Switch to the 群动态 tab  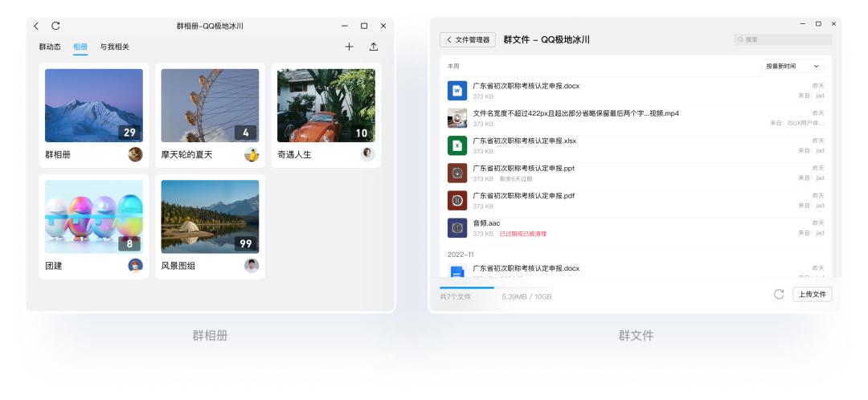pos(50,47)
